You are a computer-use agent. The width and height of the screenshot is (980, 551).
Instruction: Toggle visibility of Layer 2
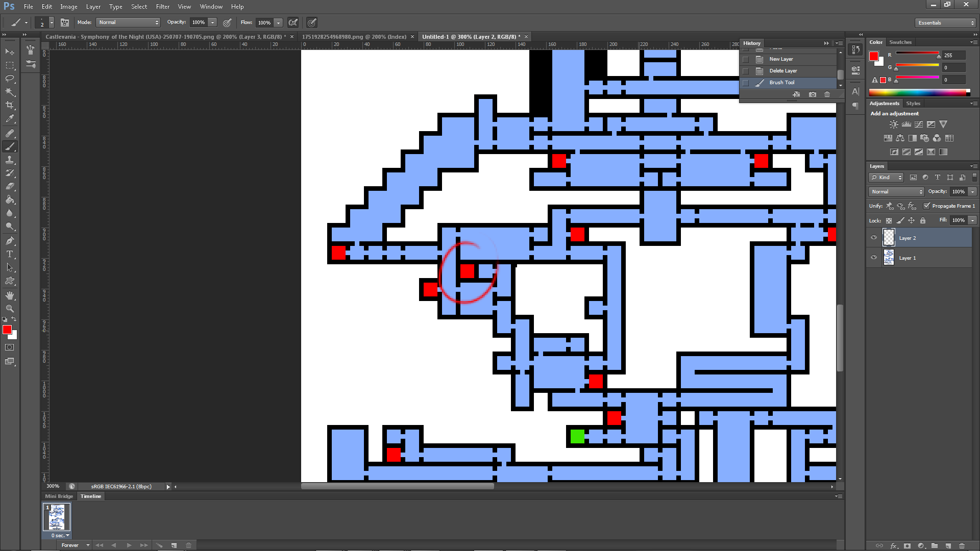coord(874,238)
